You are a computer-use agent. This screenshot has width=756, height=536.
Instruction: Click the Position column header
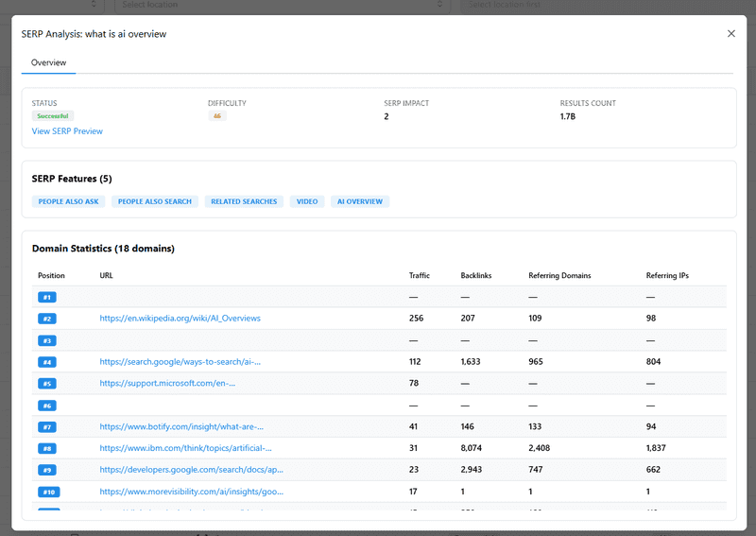coord(51,275)
